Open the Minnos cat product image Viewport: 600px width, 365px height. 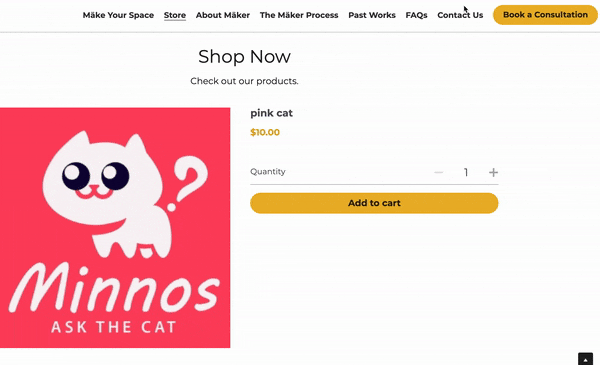tap(115, 228)
